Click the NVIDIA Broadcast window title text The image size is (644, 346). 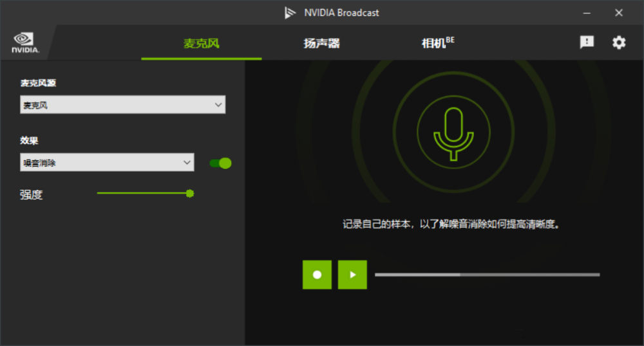341,13
